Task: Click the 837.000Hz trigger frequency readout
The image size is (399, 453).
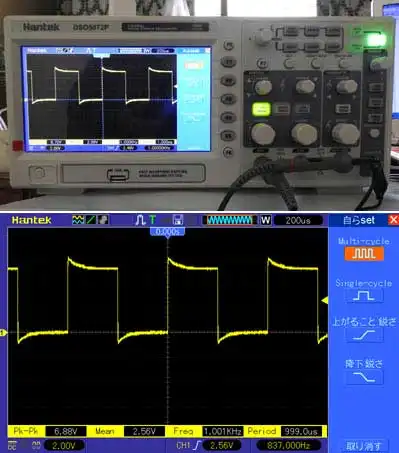Action: 289,445
